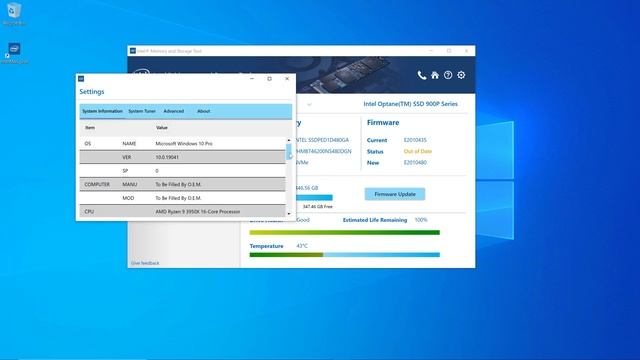640x360 pixels.
Task: Click the 347.46 GB Free label
Action: click(318, 207)
